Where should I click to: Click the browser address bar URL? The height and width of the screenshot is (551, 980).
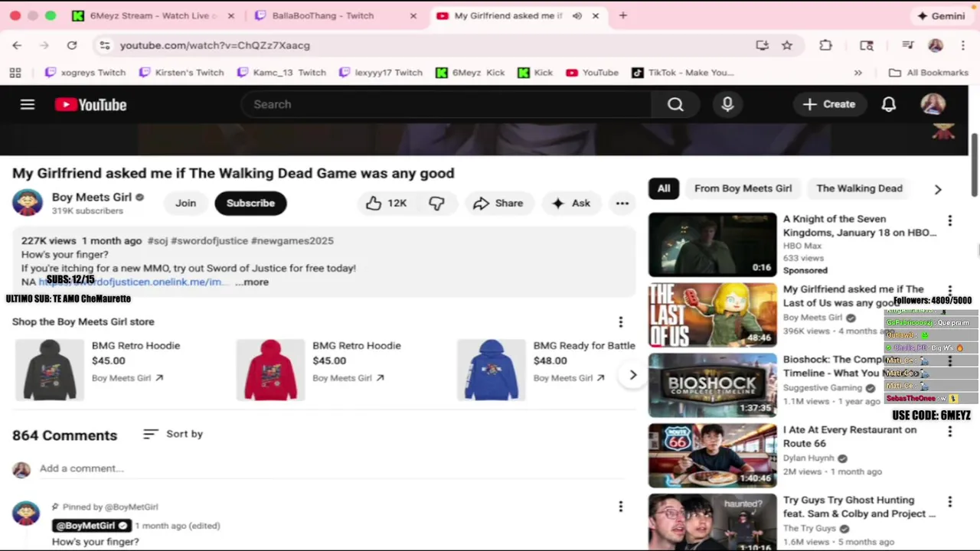tap(215, 45)
